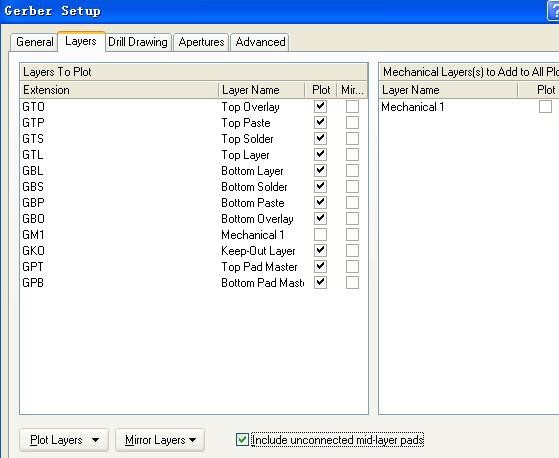Viewport: 559px width, 458px height.
Task: Open the Apertures tab
Action: tap(201, 42)
